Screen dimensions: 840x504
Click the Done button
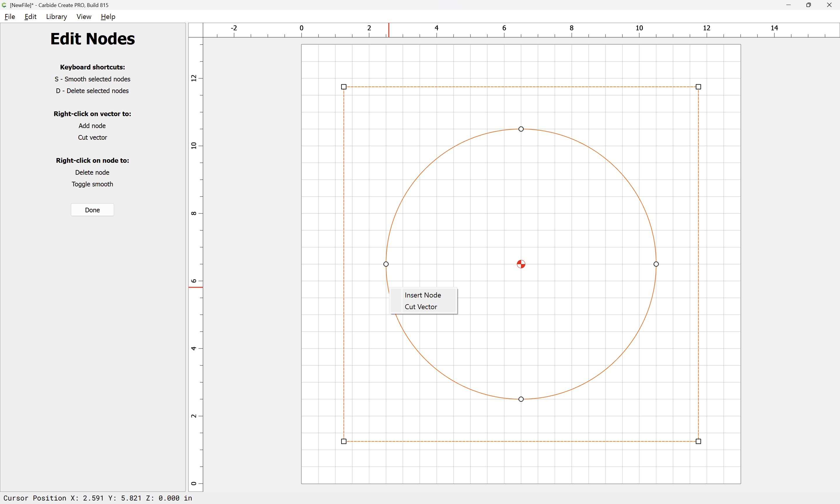92,210
